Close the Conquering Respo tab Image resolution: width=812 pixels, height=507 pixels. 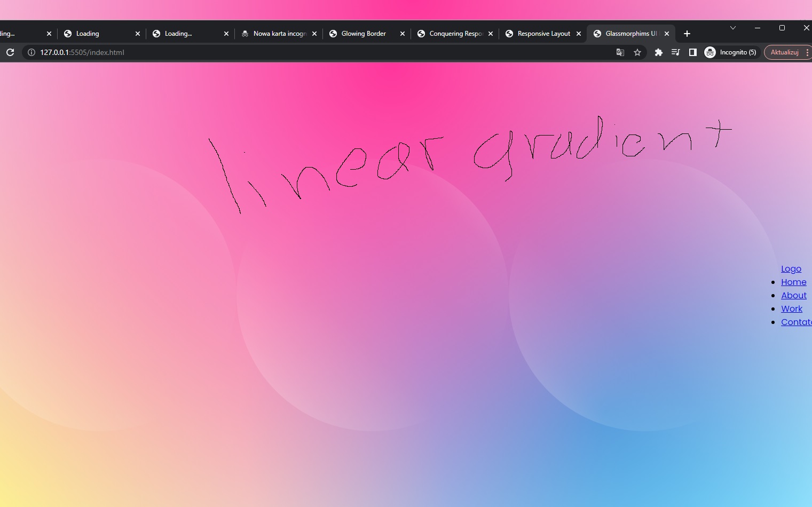tap(491, 34)
